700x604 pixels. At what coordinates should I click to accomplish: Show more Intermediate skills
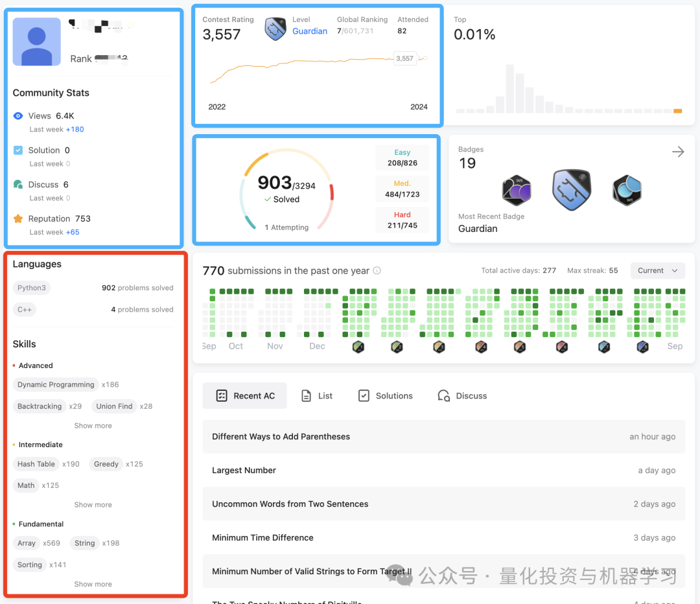(x=93, y=504)
